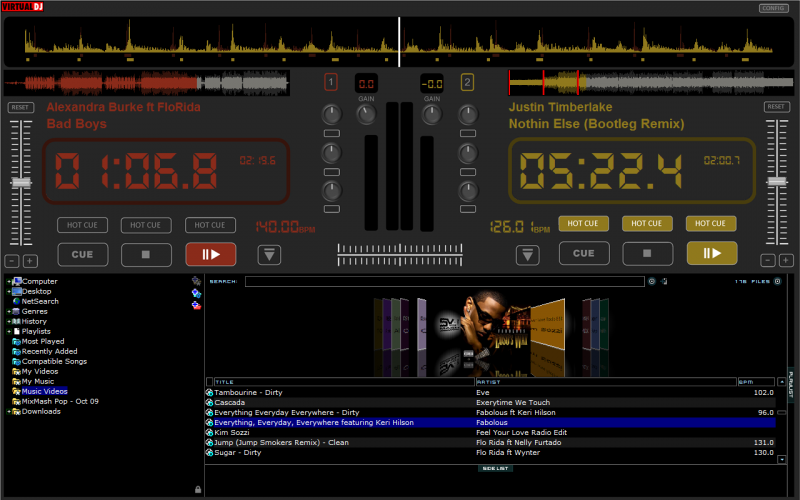Trigger the first gold HOT CUE on deck 2

[x=583, y=223]
